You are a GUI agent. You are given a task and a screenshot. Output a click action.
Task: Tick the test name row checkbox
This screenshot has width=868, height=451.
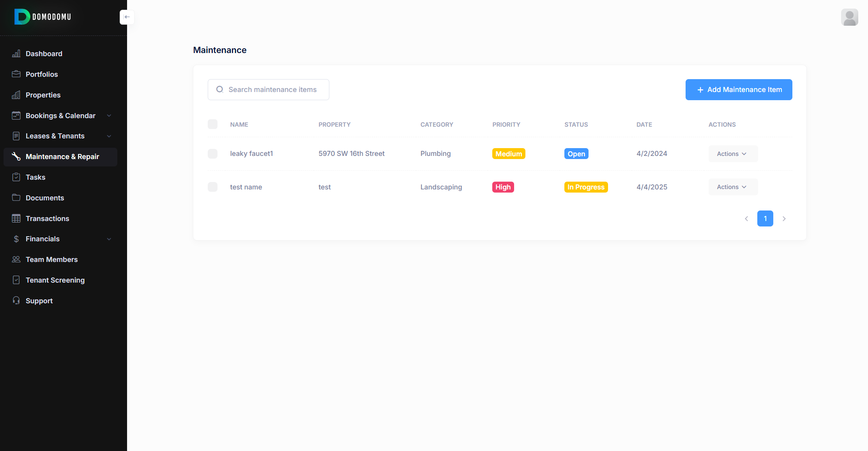(212, 187)
